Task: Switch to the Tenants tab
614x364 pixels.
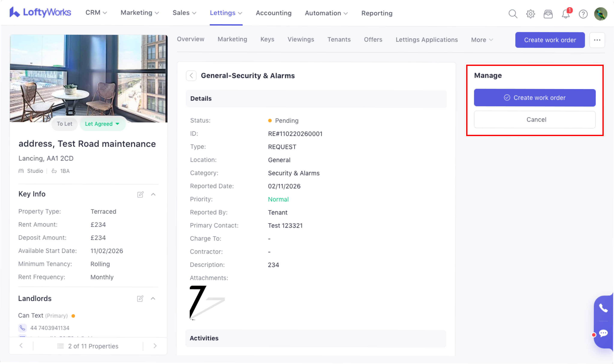Action: (x=339, y=40)
